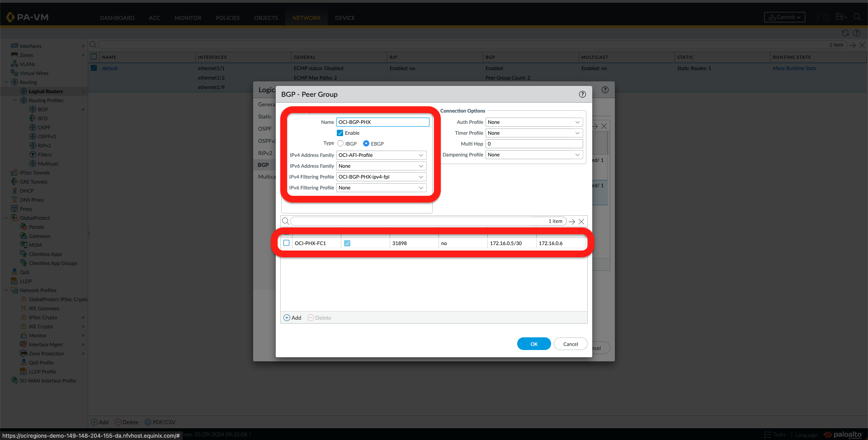Open the IPv4 Filtering Profile dropdown
868x440 pixels.
(x=381, y=177)
